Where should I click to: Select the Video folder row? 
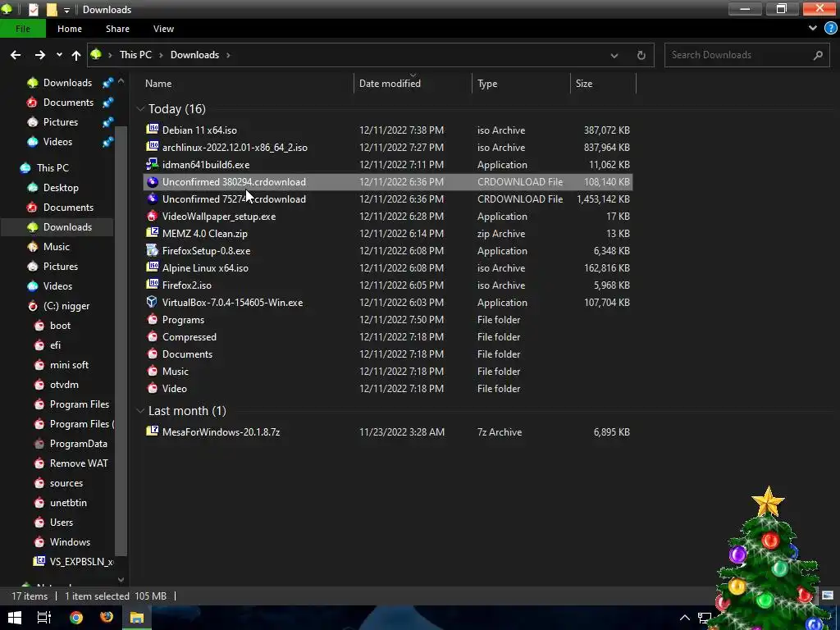point(387,388)
